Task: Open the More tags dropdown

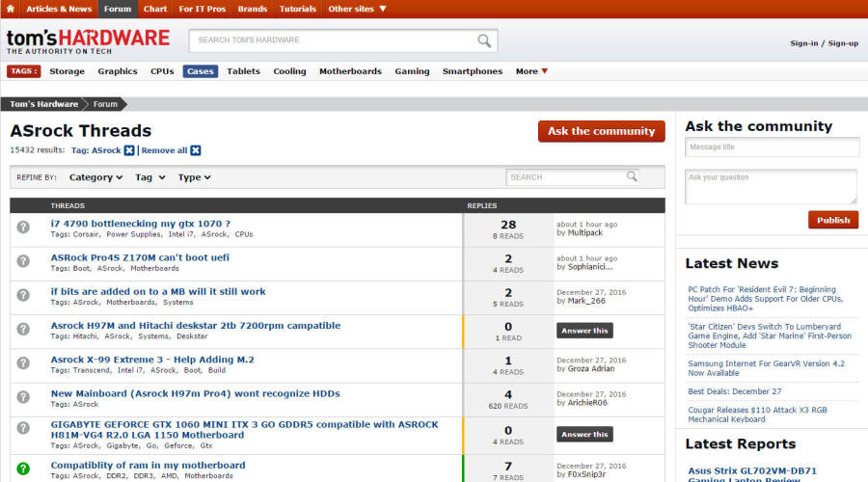Action: pyautogui.click(x=531, y=71)
